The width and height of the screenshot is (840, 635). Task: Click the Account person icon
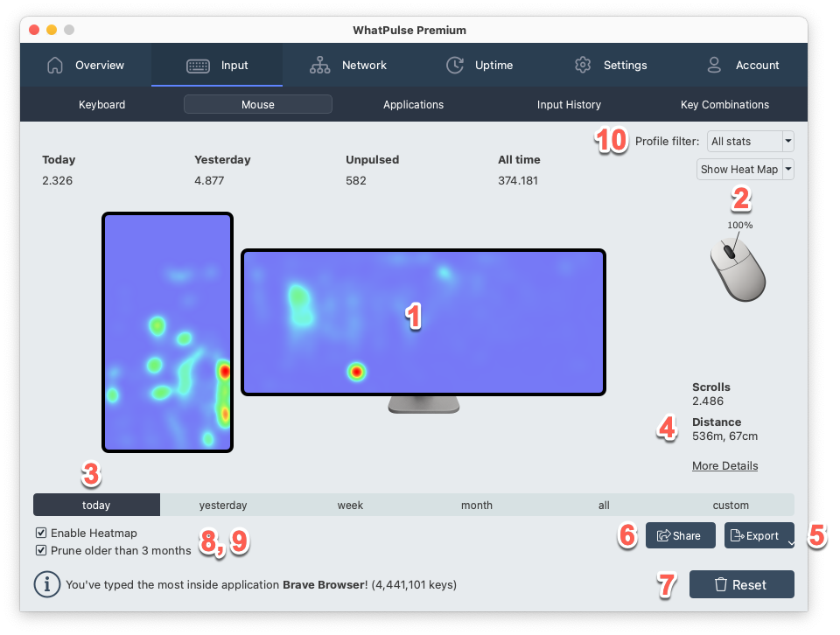pos(715,66)
